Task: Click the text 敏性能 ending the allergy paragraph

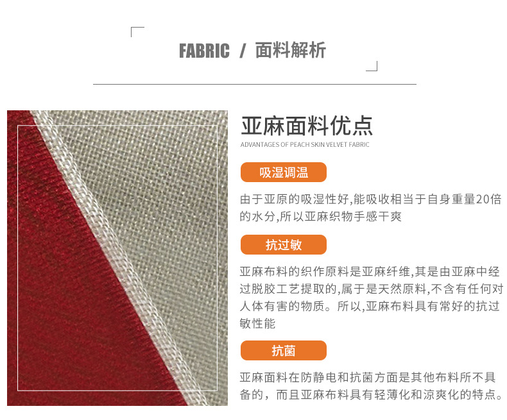Action: click(x=257, y=323)
